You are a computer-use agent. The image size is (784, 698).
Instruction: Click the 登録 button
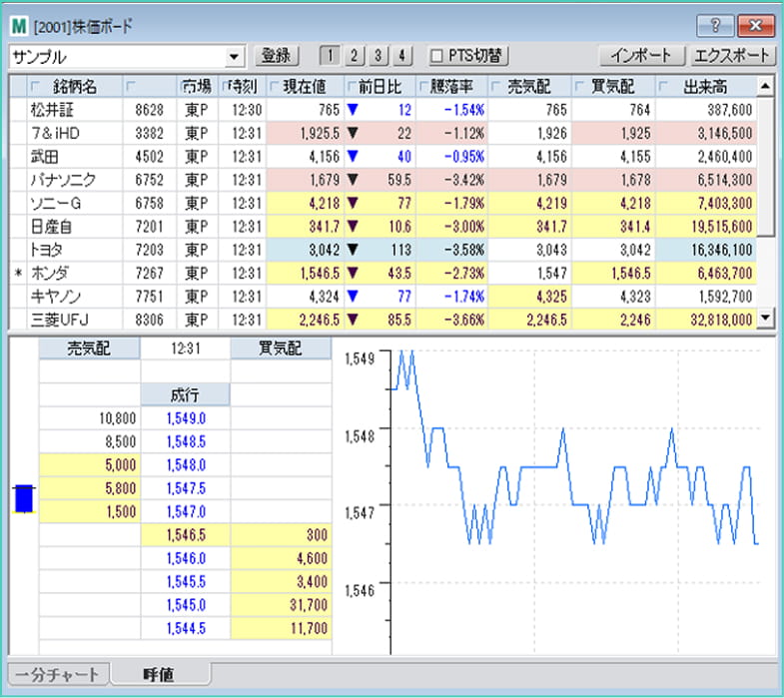point(275,56)
